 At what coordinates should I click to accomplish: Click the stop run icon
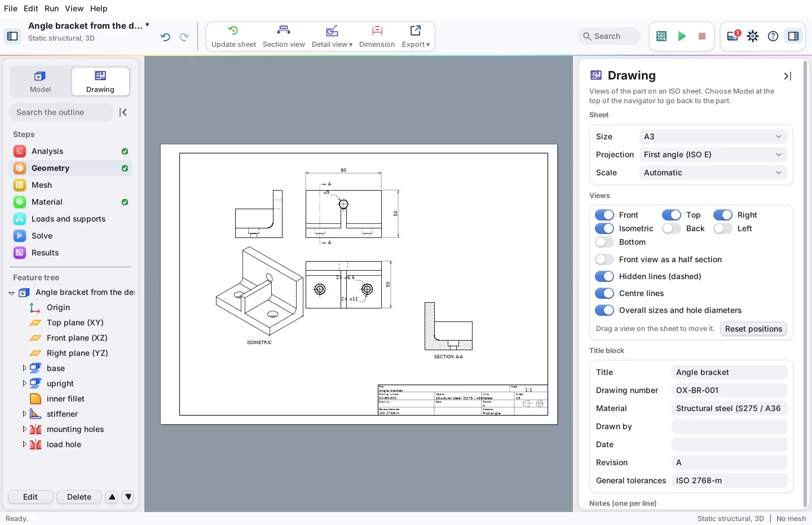click(x=702, y=36)
